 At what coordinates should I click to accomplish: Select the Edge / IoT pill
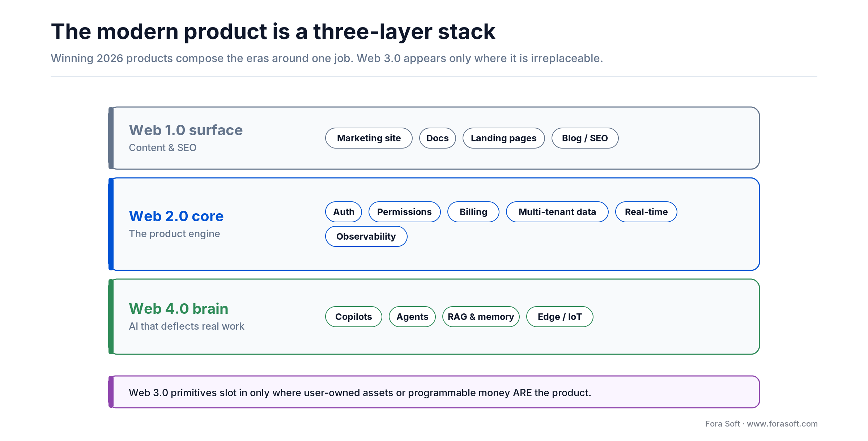click(x=559, y=317)
